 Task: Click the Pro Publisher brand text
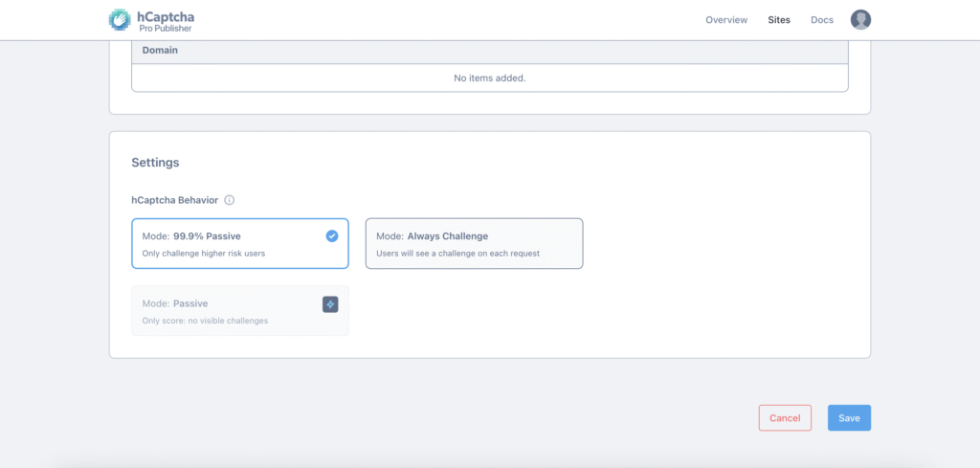[x=165, y=28]
